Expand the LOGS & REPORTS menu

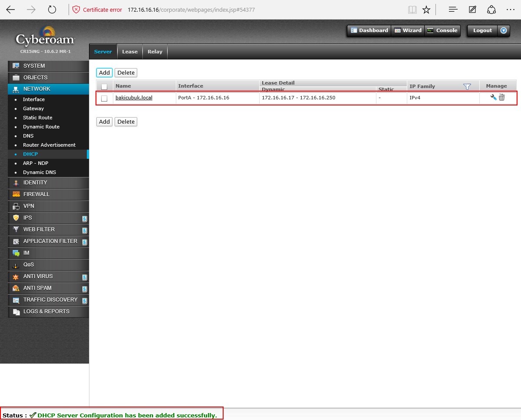tap(48, 312)
